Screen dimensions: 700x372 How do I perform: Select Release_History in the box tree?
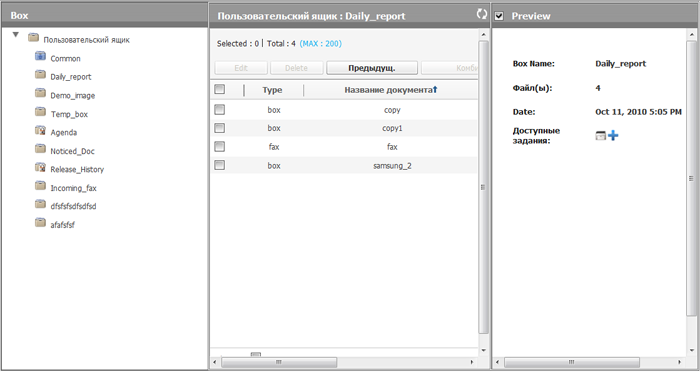(x=77, y=170)
